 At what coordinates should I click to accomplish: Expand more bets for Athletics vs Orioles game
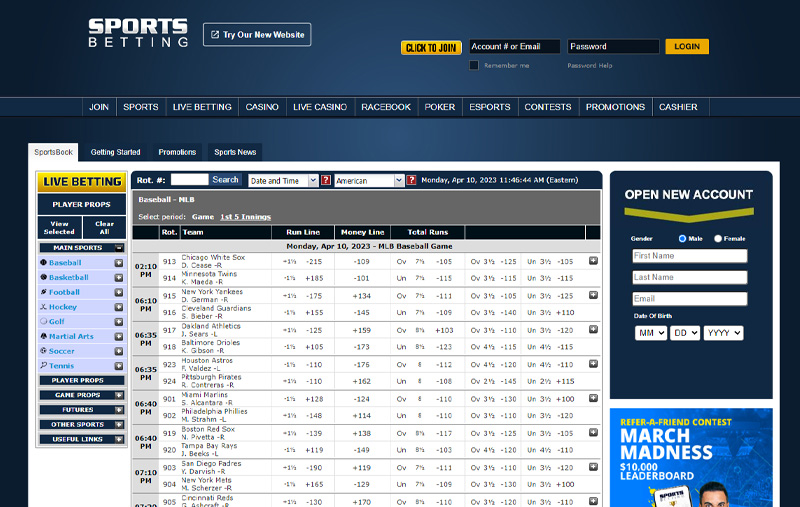pos(593,329)
